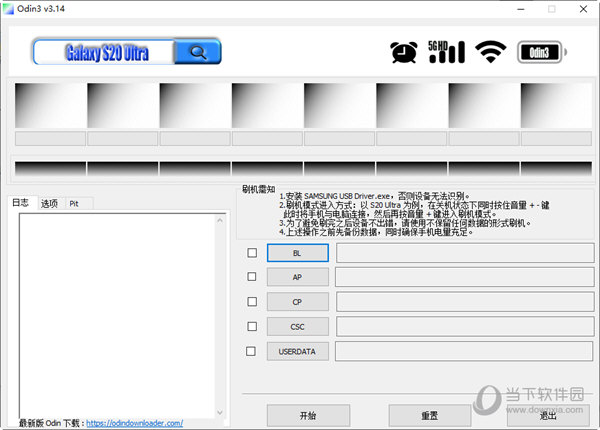Screen dimensions: 600x430
Task: Check the CSC checkbox
Action: pyautogui.click(x=251, y=326)
